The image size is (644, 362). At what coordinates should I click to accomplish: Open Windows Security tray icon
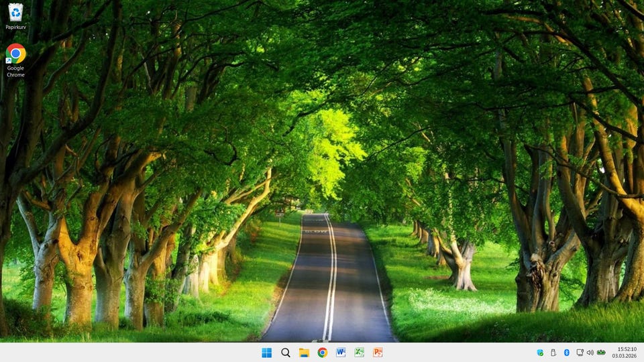point(540,353)
